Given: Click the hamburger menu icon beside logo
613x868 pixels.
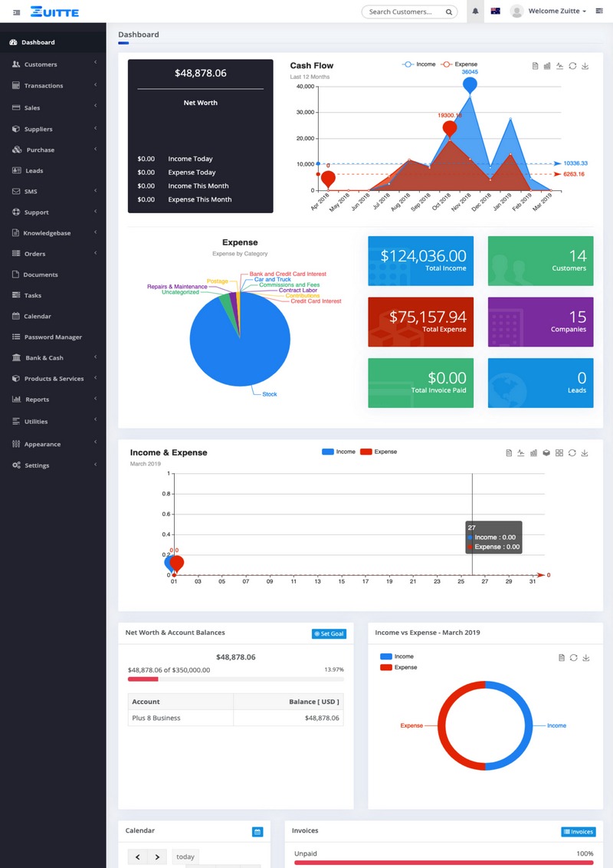Looking at the screenshot, I should coord(17,12).
